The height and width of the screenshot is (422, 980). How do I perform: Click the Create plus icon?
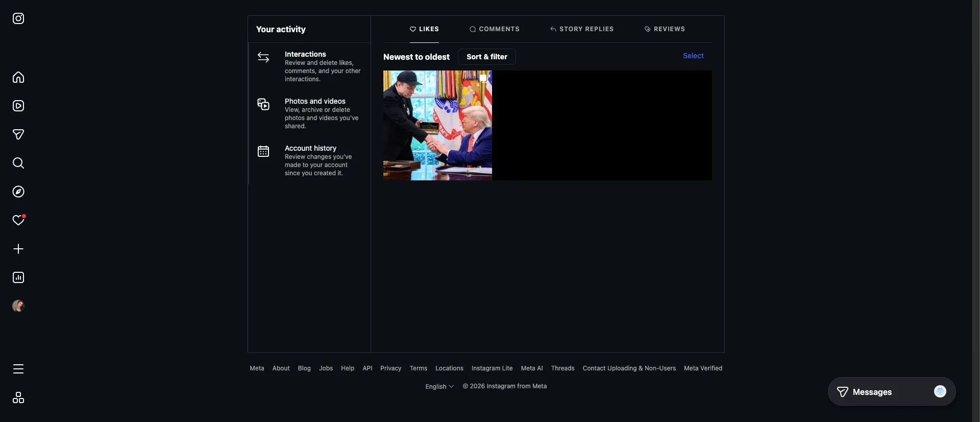tap(18, 249)
